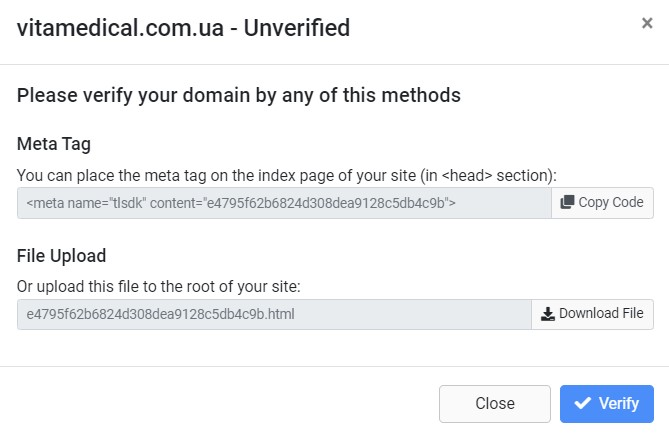Click the 'Download File' label text
Screen dimensions: 669x436
click(x=601, y=314)
